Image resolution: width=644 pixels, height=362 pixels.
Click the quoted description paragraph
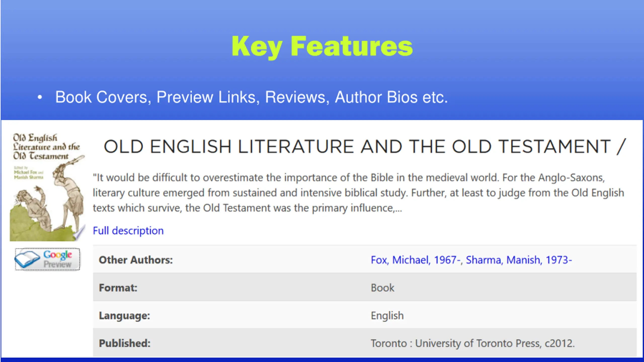[358, 193]
